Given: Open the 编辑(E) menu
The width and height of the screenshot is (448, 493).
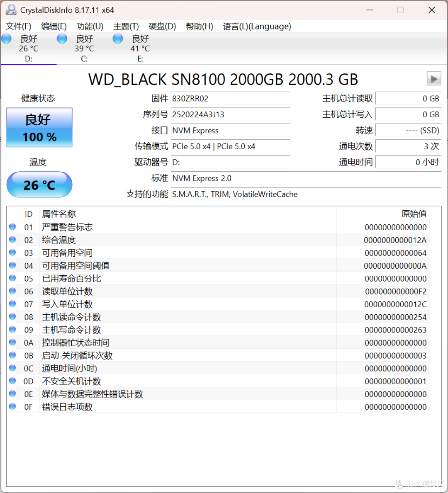Looking at the screenshot, I should click(54, 27).
